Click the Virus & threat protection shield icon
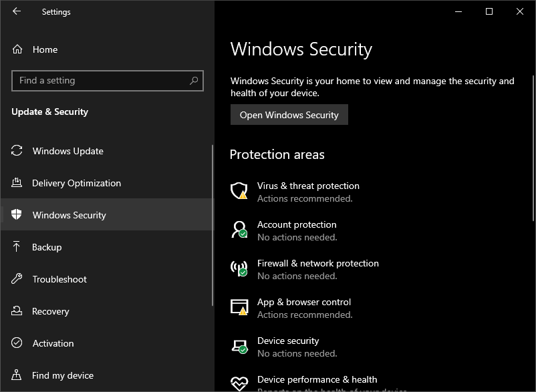This screenshot has width=536, height=392. tap(239, 191)
